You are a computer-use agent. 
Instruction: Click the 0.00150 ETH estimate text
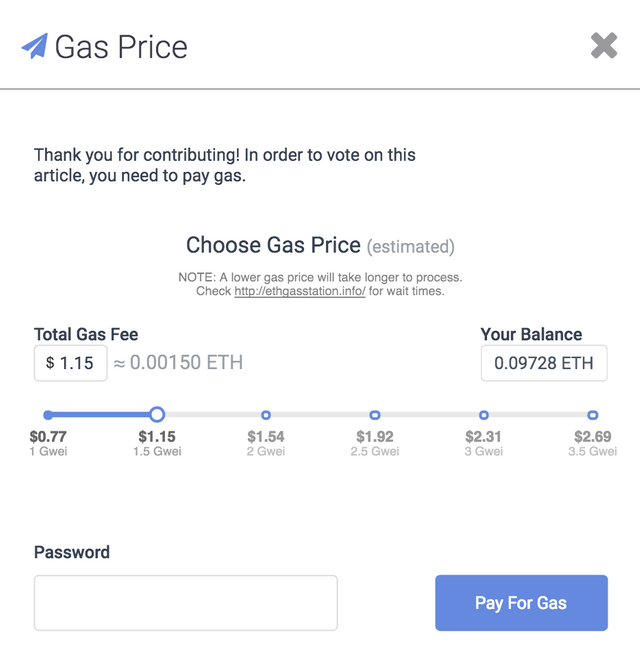[186, 363]
